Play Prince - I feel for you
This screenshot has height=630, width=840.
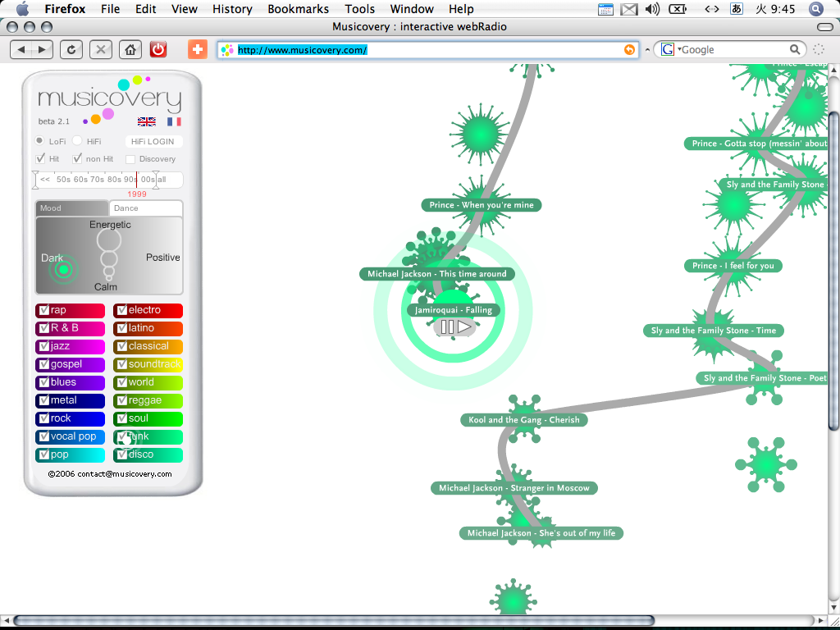point(733,265)
